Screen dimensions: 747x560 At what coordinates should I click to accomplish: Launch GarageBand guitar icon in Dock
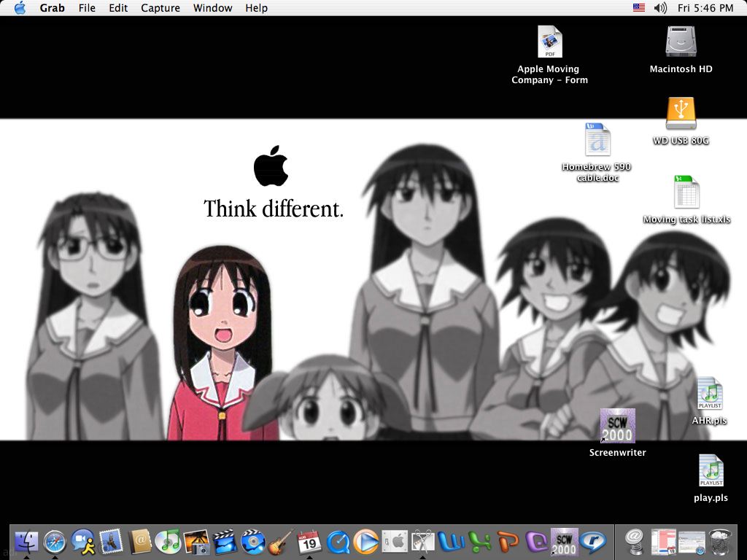coord(281,542)
